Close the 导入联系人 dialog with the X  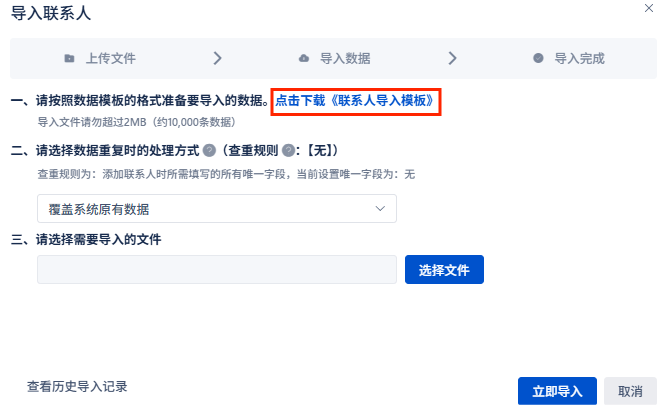649,8
